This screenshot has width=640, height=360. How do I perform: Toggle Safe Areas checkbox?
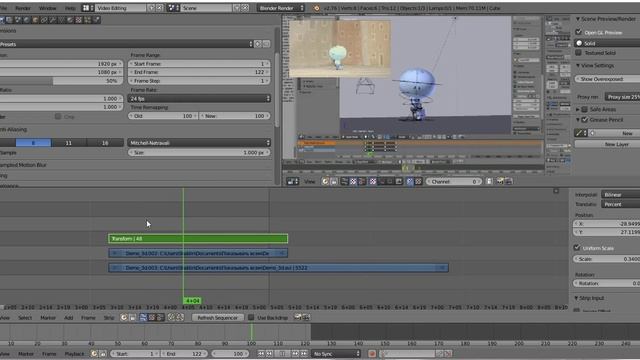[584, 109]
